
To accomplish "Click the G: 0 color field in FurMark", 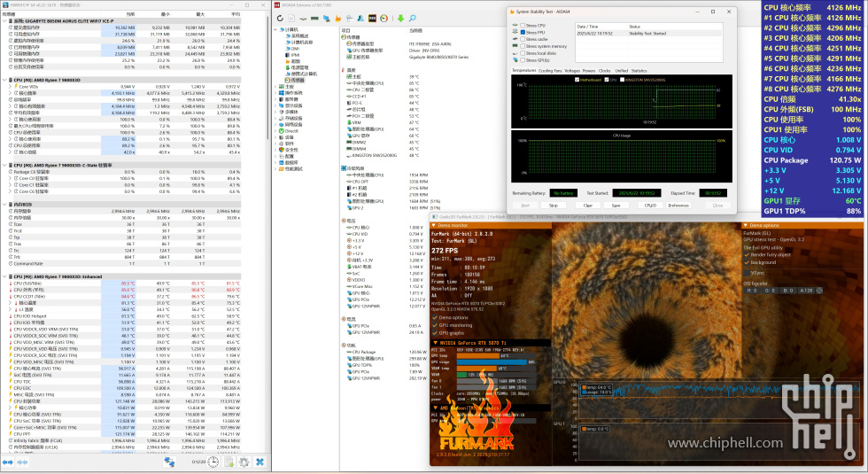I will 770,291.
